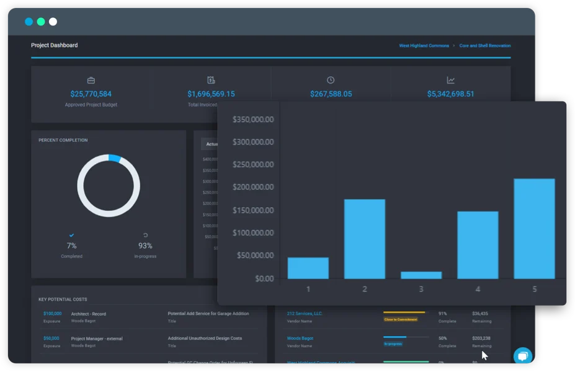Click the in-progress refresh icon above 93%
The image size is (588, 372).
coord(145,236)
